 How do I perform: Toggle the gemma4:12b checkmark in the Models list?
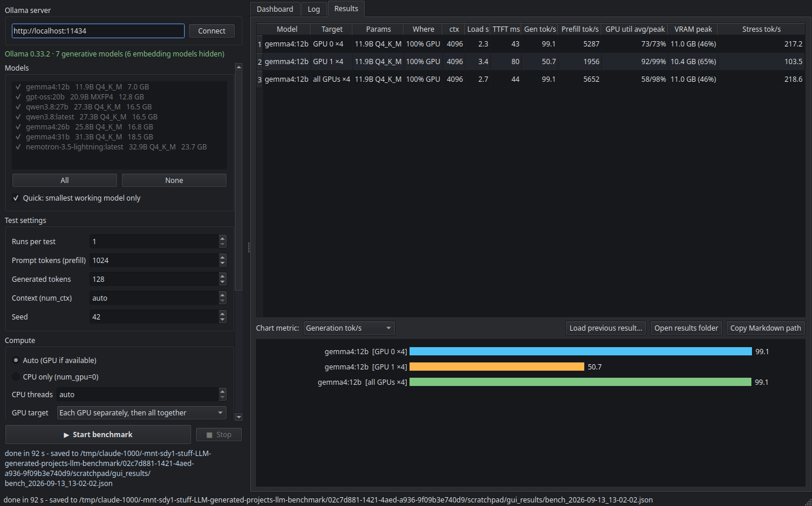pyautogui.click(x=18, y=87)
